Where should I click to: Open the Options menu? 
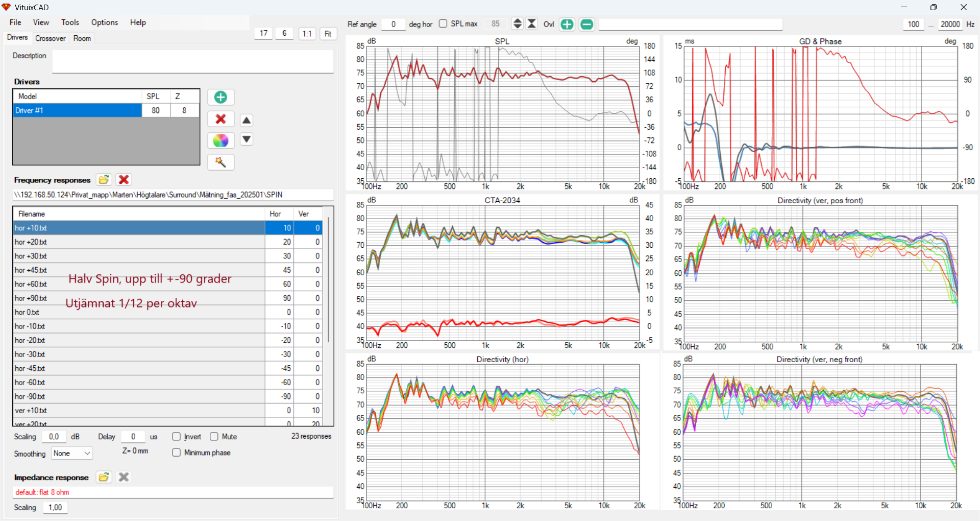[x=105, y=22]
